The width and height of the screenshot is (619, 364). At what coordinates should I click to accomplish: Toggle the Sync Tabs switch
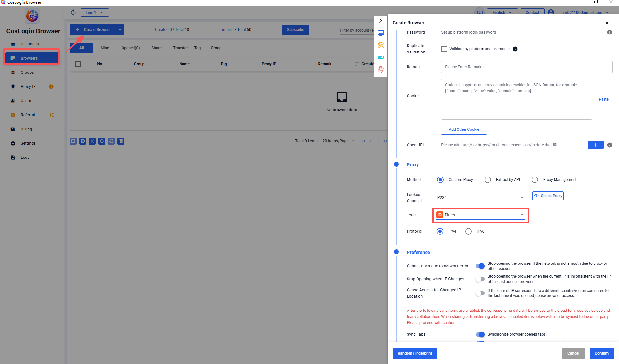(x=480, y=334)
